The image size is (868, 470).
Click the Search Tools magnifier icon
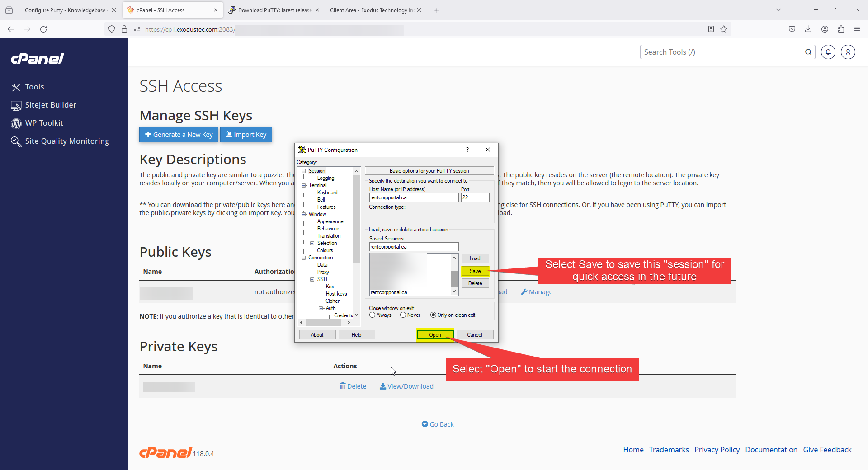tap(808, 52)
